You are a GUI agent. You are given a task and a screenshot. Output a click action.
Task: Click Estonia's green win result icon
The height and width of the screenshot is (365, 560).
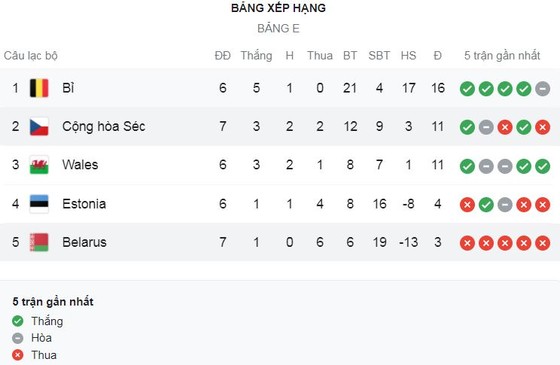pos(486,205)
